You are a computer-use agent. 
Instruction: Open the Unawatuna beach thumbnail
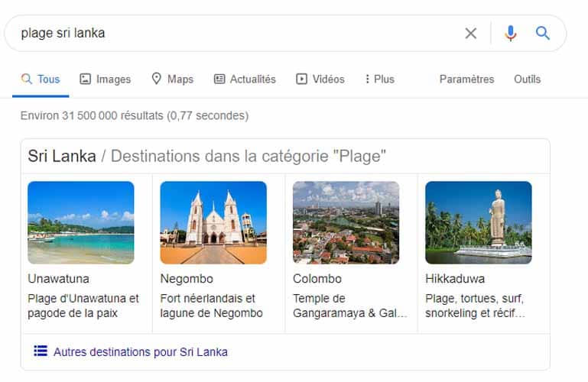click(81, 223)
